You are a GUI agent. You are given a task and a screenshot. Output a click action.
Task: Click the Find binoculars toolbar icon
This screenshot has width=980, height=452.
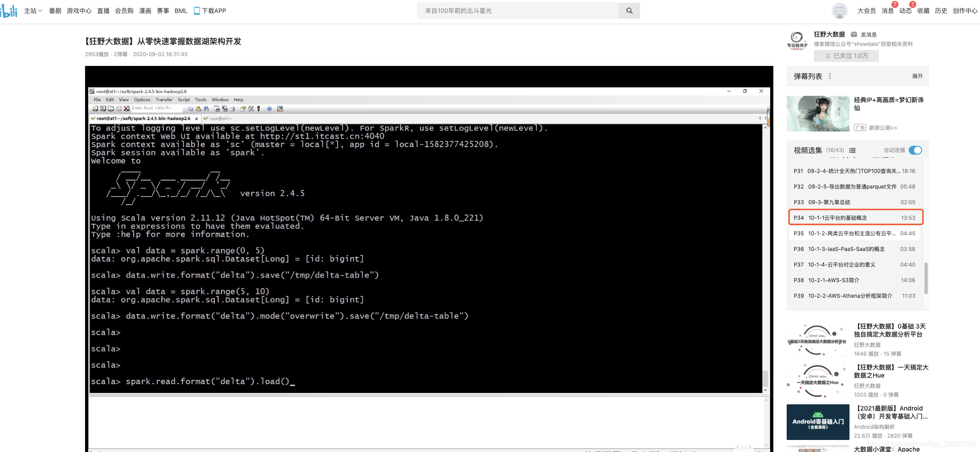(206, 109)
